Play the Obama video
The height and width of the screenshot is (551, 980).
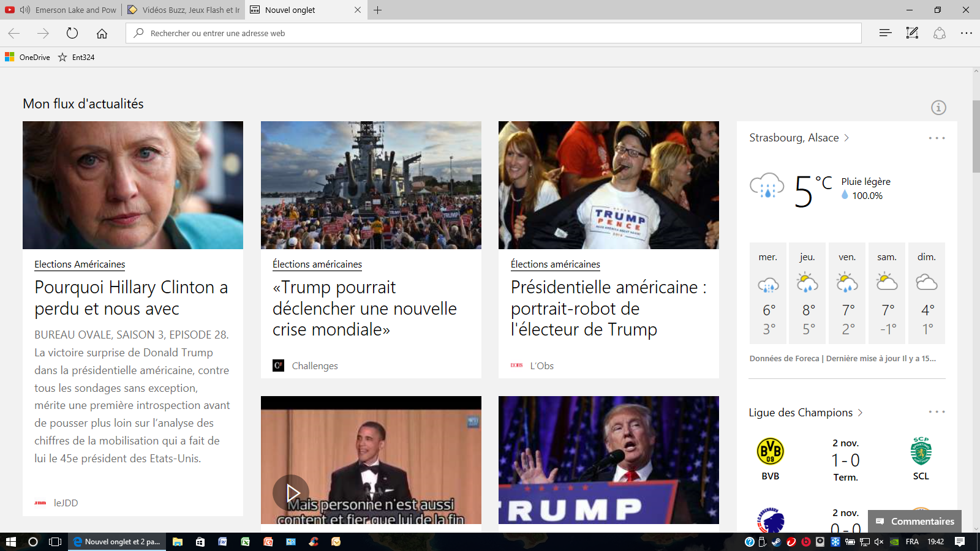point(292,492)
